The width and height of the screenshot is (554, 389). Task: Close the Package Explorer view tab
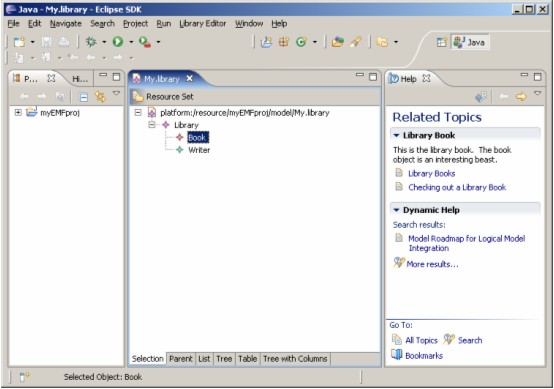pos(51,78)
